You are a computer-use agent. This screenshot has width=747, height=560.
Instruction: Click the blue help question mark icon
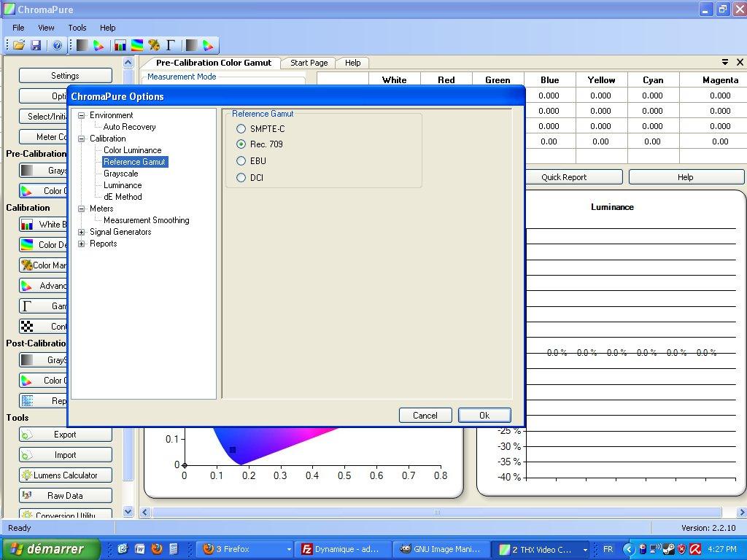57,45
